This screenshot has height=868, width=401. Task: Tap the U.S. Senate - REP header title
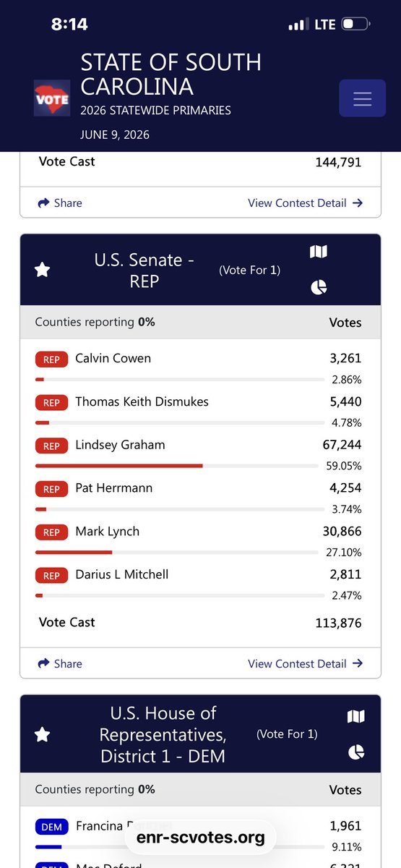(x=144, y=270)
